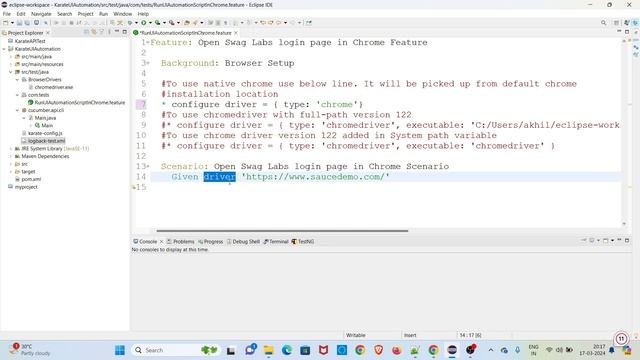Select logback-test.xml file
The height and width of the screenshot is (360, 640).
click(46, 141)
